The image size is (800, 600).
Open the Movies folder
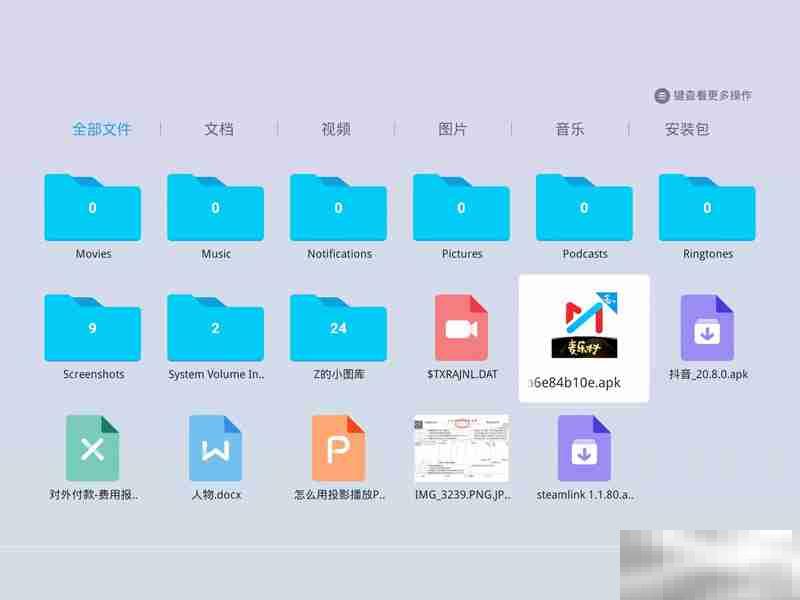(93, 207)
